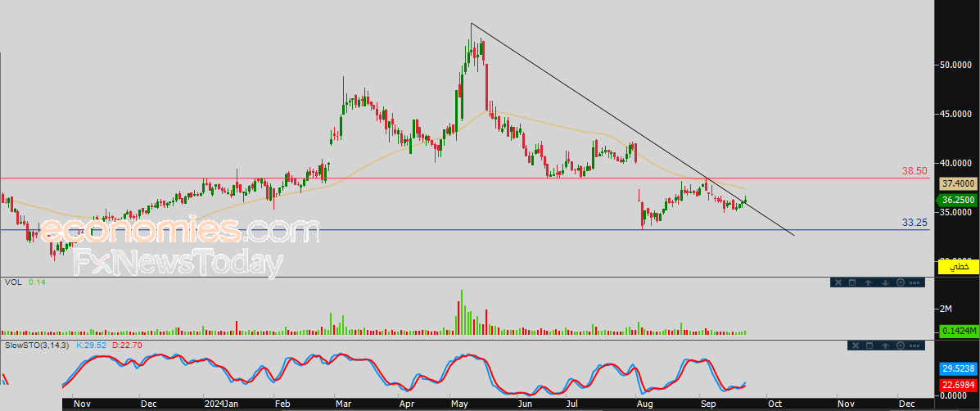Click the K:29.52 stochastic value
This screenshot has height=411, width=980.
click(x=91, y=344)
